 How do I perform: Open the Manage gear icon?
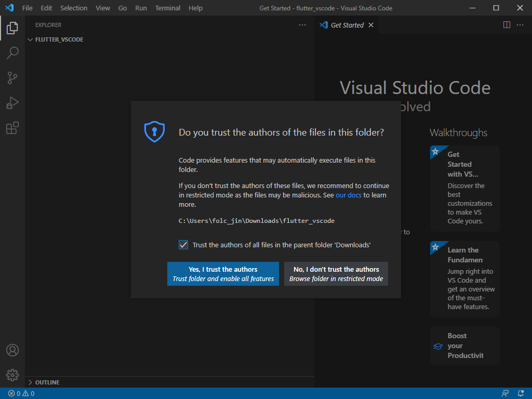point(12,375)
